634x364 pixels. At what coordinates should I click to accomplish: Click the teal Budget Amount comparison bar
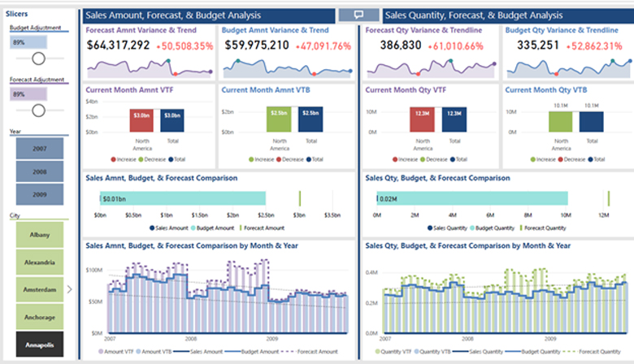tap(183, 199)
